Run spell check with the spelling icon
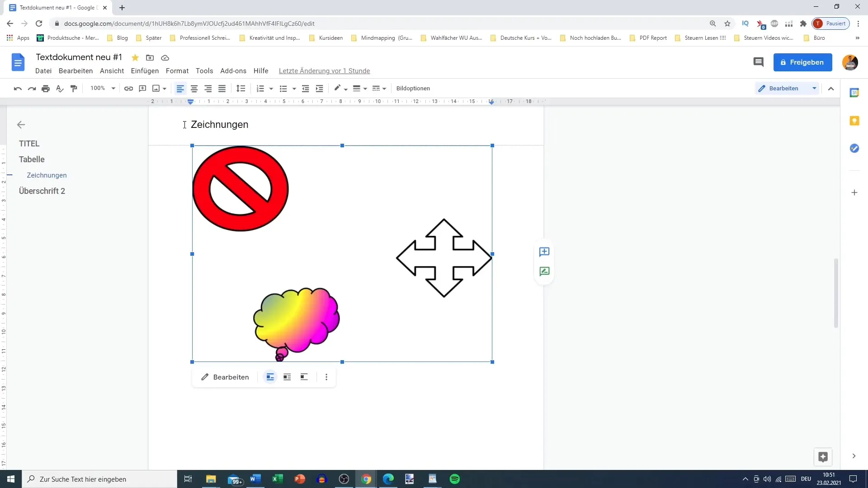The image size is (868, 488). 60,89
